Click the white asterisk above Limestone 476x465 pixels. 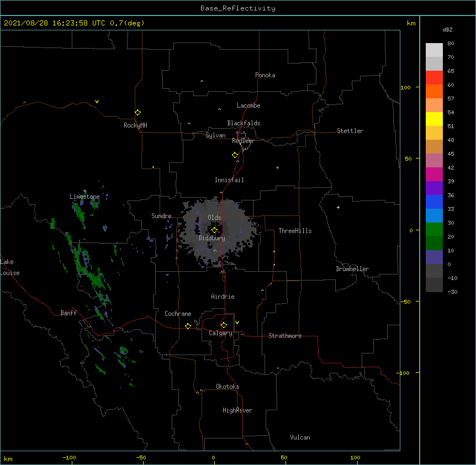[x=85, y=191]
